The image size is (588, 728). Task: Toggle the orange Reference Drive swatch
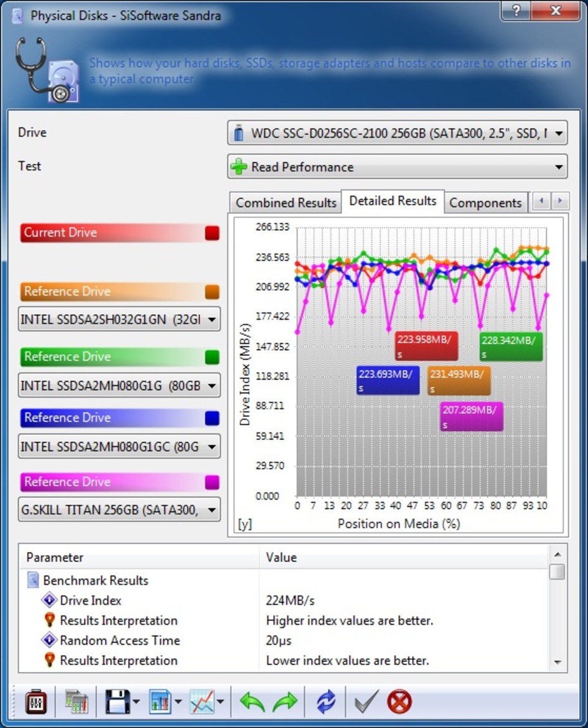click(x=212, y=292)
